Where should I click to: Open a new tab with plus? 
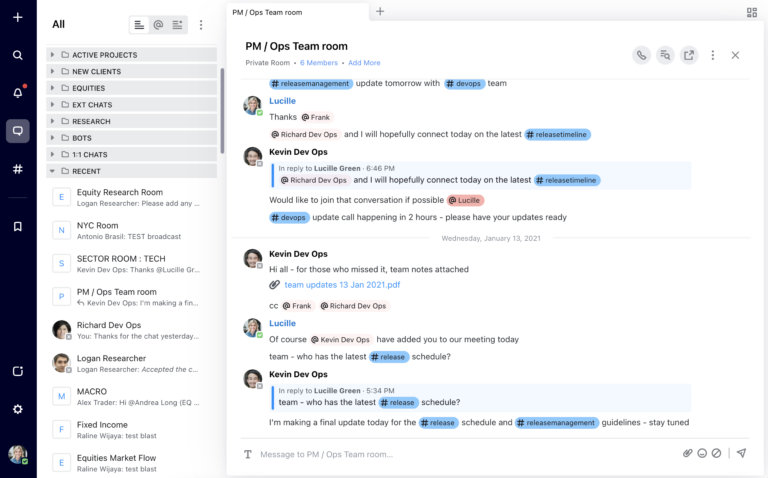[380, 12]
